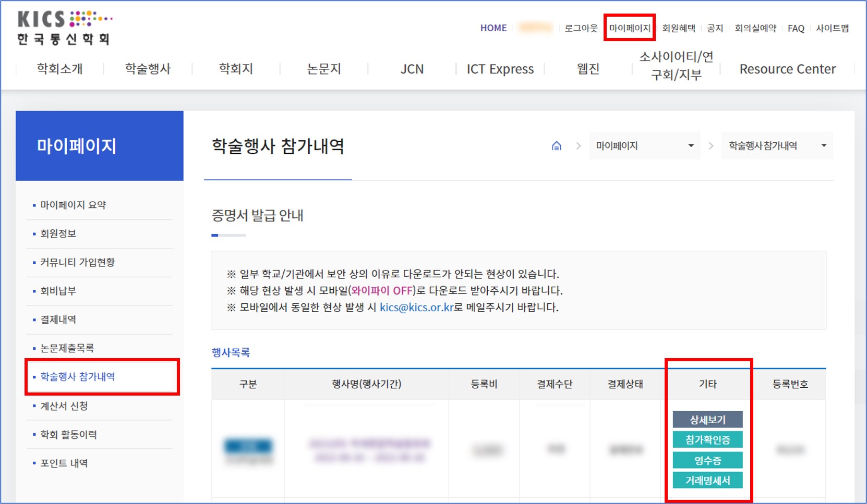Image resolution: width=867 pixels, height=504 pixels.
Task: Go to 회원정보 in sidebar
Action: [x=58, y=233]
